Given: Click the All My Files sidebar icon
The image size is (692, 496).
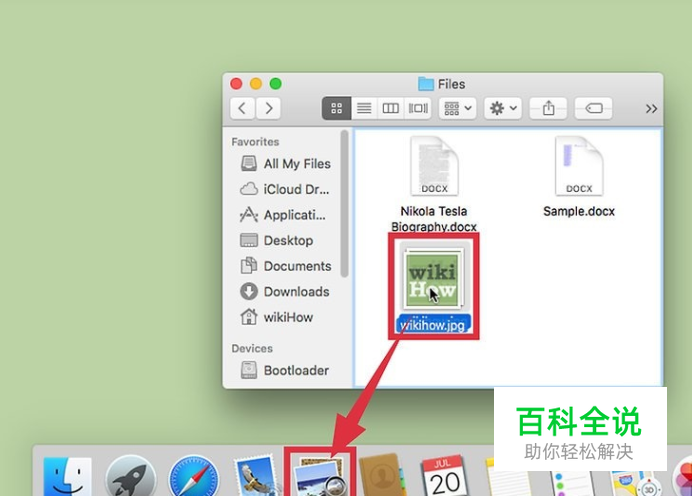Looking at the screenshot, I should point(248,163).
